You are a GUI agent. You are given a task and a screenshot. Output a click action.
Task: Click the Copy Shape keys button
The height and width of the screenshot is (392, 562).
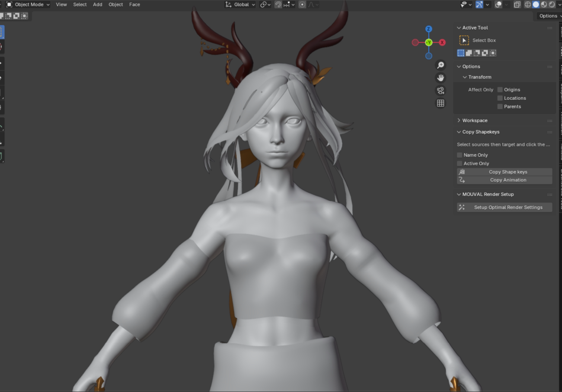point(504,172)
